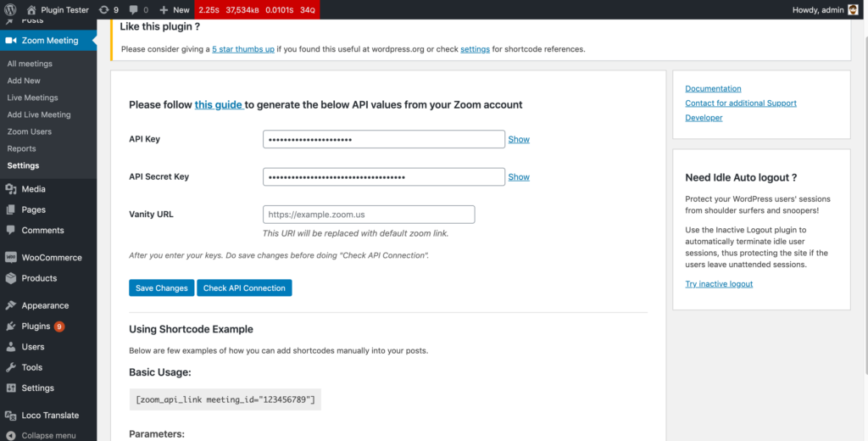Open the Live Meetings submenu item
Viewport: 868px width, 441px height.
(x=32, y=98)
